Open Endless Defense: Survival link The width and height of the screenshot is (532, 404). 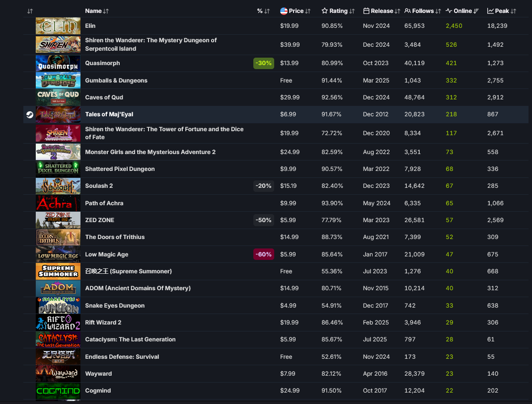point(122,357)
